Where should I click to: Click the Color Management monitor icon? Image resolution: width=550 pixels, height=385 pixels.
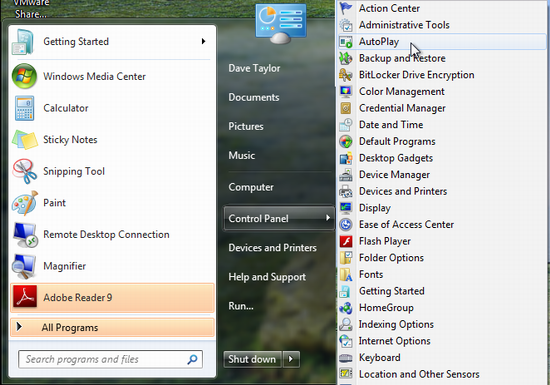point(346,92)
